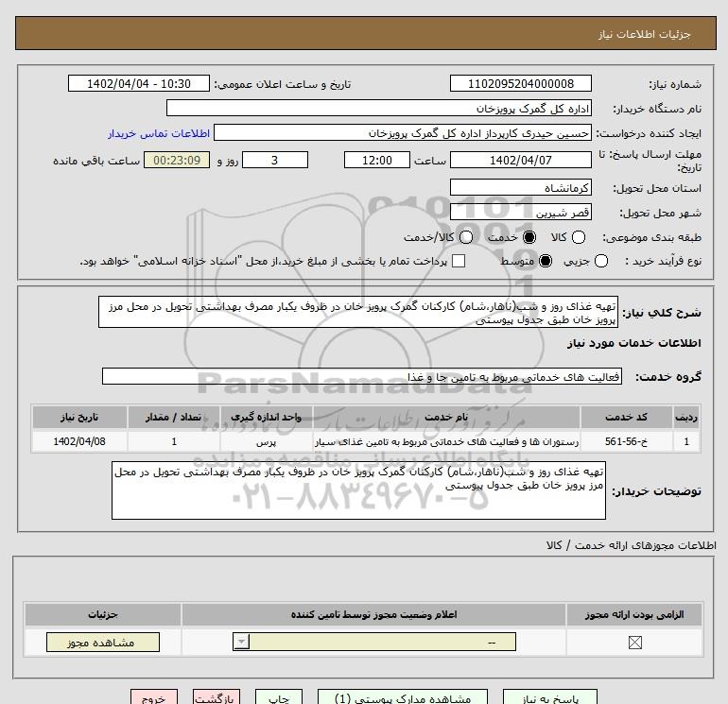Click the بازگشت back button
Image resolution: width=728 pixels, height=704 pixels.
point(217,697)
